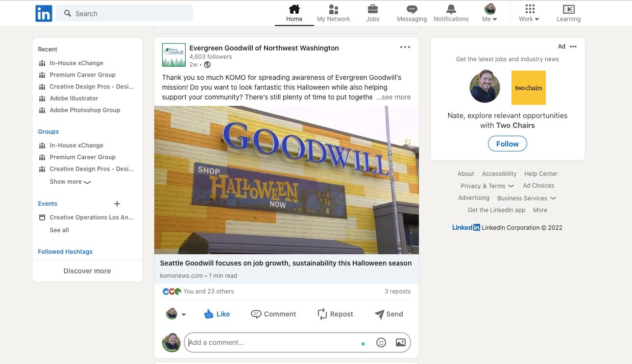Open the Seattle Goodwill article headline
This screenshot has width=632, height=364.
(x=286, y=263)
